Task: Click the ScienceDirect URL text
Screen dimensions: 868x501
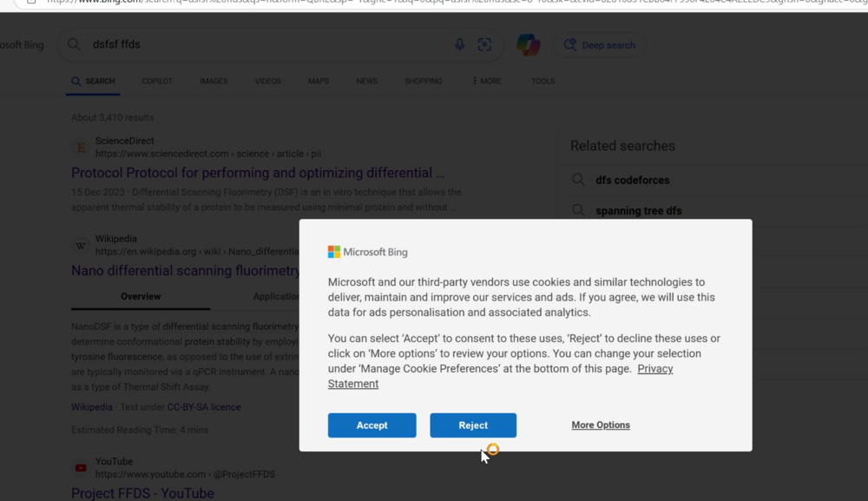Action: coord(208,154)
